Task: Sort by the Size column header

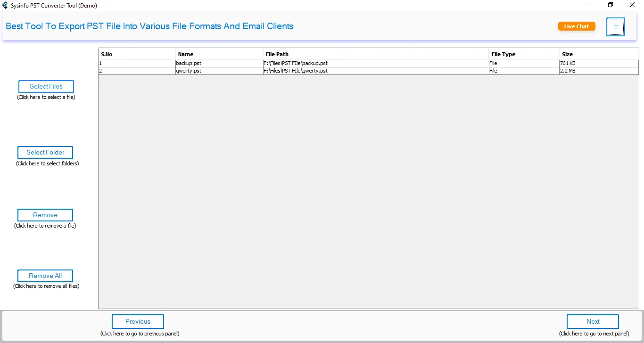Action: [x=599, y=54]
